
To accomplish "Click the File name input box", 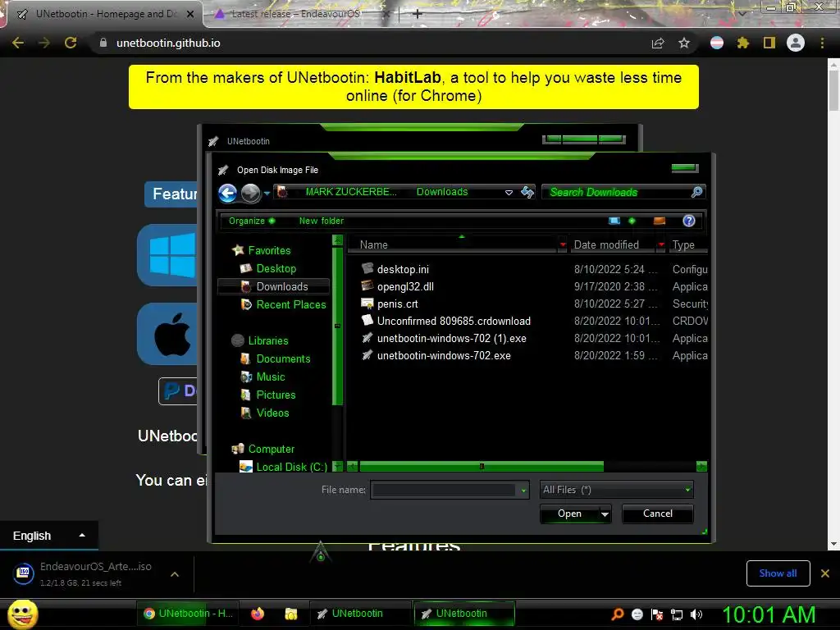I will tap(444, 490).
